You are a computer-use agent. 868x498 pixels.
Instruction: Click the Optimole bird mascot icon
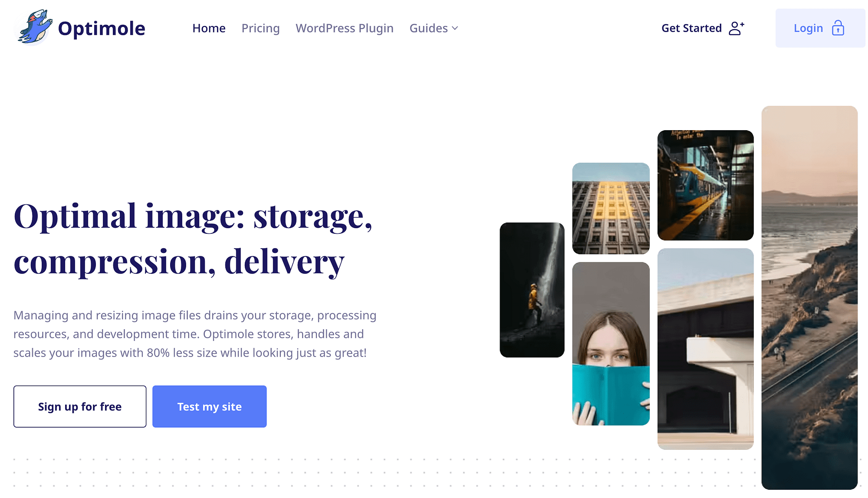click(x=33, y=28)
